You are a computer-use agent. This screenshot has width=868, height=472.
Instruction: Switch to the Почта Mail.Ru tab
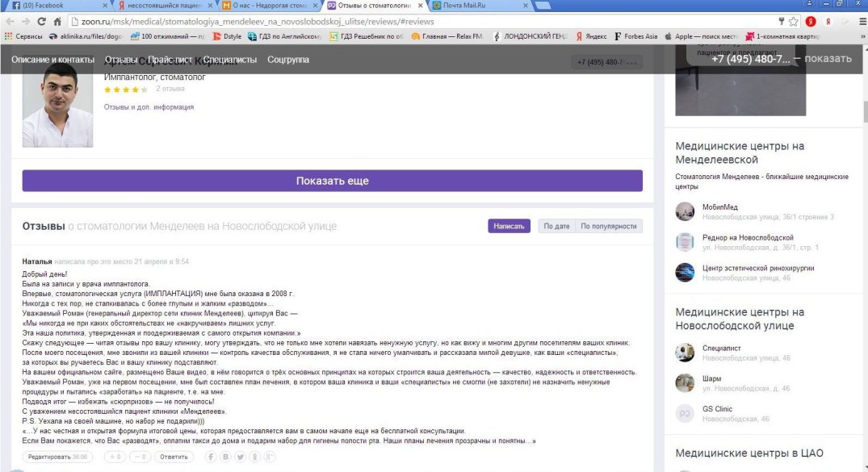click(x=480, y=6)
